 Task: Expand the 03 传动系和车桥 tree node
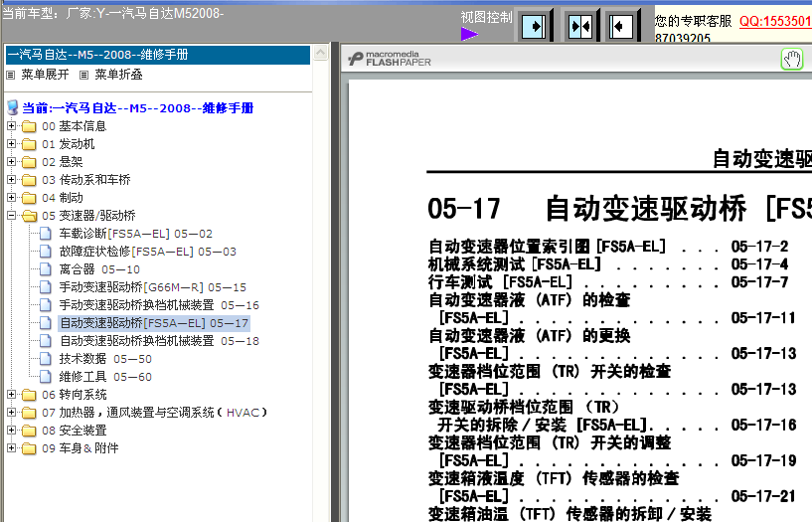coord(11,179)
